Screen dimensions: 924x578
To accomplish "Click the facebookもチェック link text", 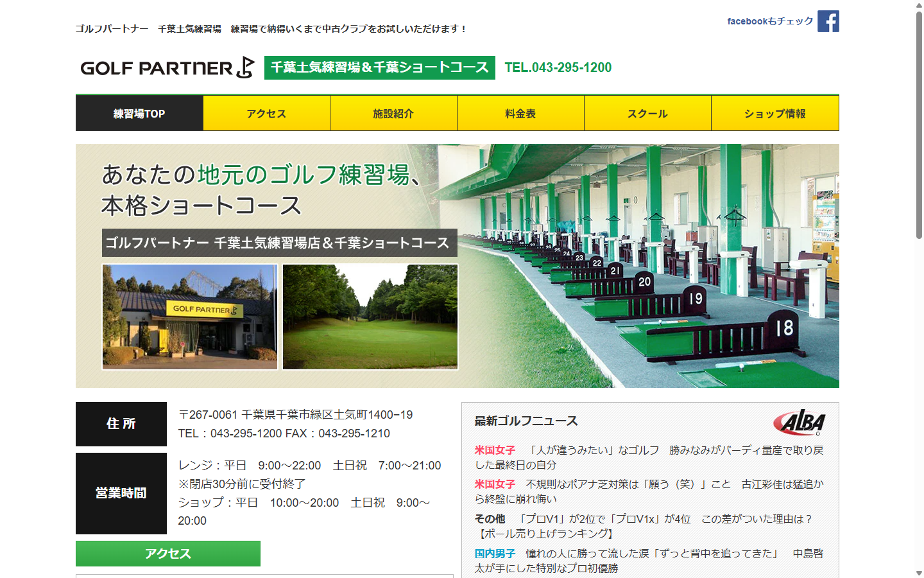I will pos(770,21).
